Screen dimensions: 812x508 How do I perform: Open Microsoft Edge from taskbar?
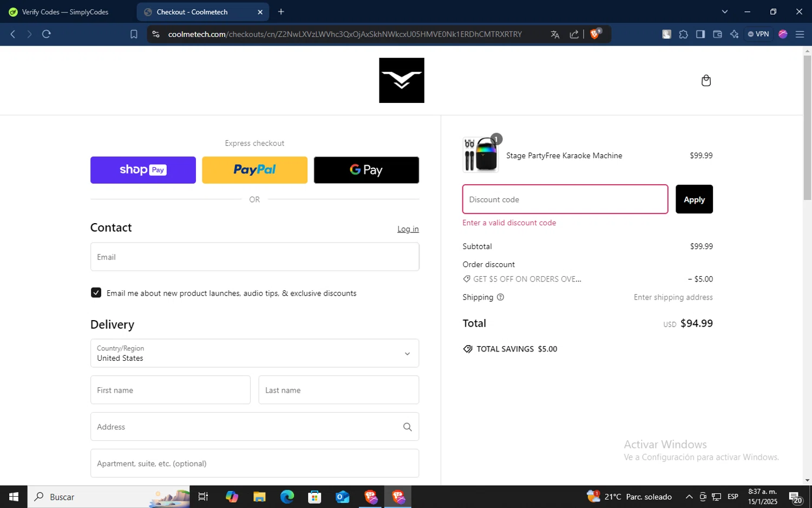[x=287, y=497]
